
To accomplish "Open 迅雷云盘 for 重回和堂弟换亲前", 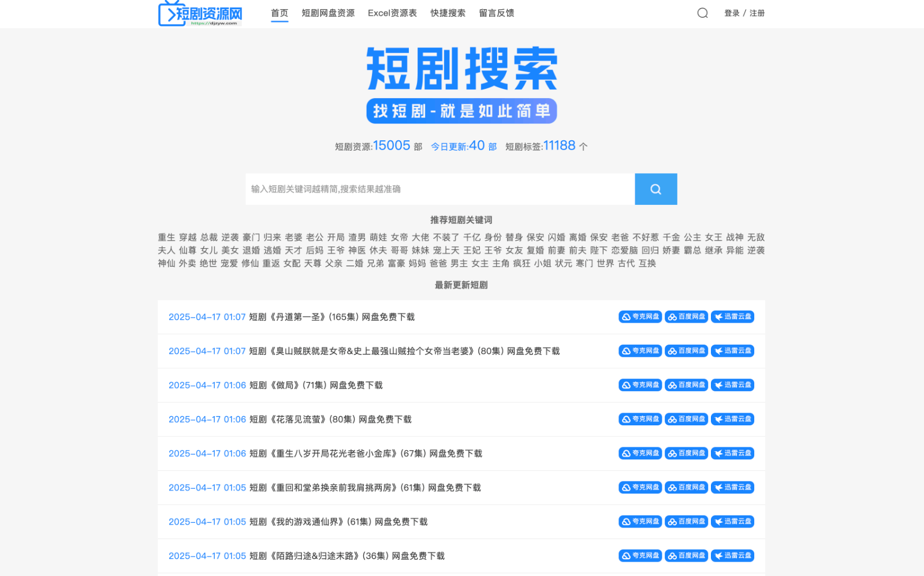I will [732, 487].
